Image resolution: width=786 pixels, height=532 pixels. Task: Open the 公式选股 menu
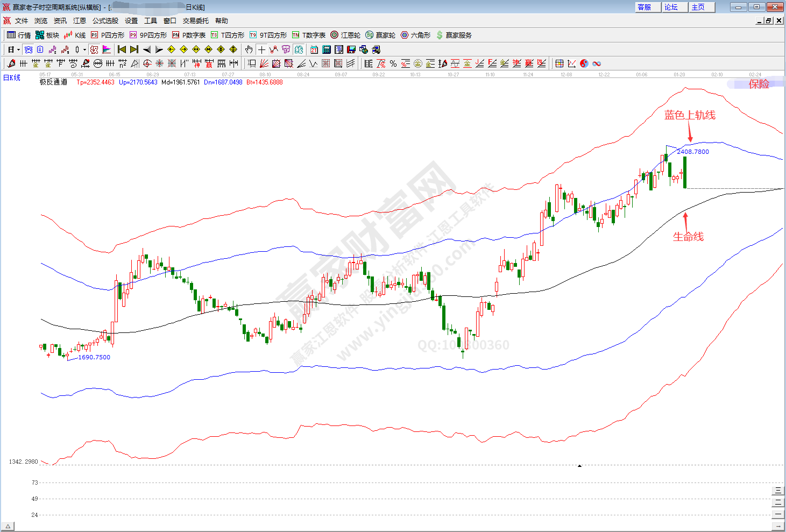click(x=105, y=20)
